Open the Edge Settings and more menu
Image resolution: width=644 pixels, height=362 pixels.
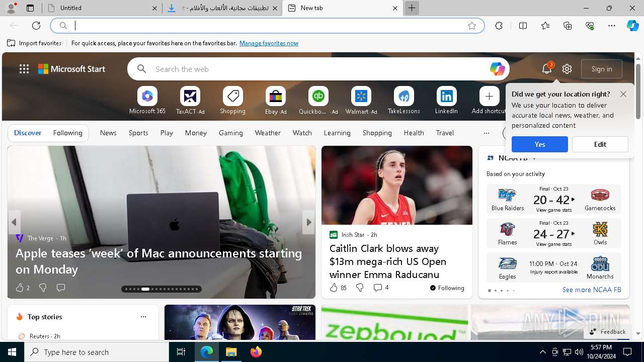coord(612,26)
